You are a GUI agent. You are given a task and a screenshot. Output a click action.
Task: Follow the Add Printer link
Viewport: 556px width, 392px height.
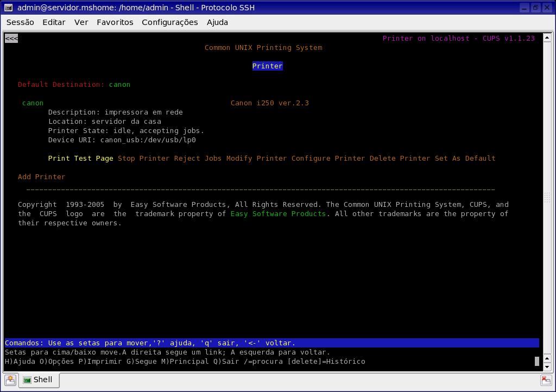tap(41, 176)
